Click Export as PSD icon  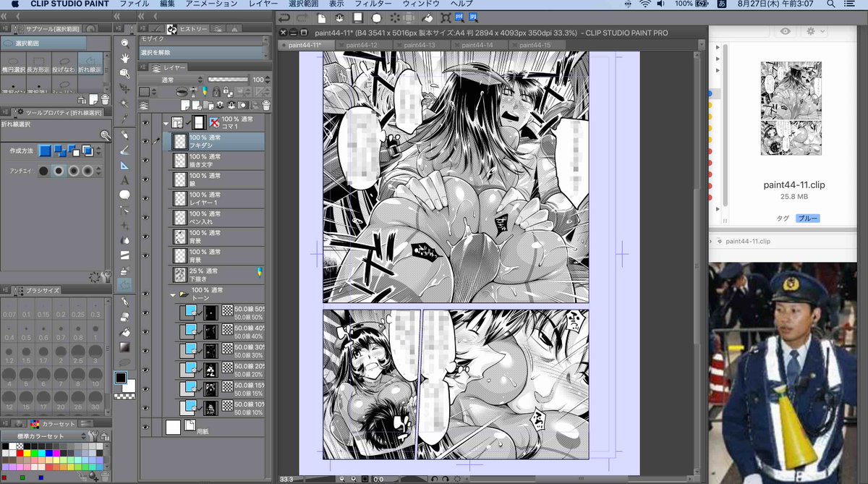(459, 17)
